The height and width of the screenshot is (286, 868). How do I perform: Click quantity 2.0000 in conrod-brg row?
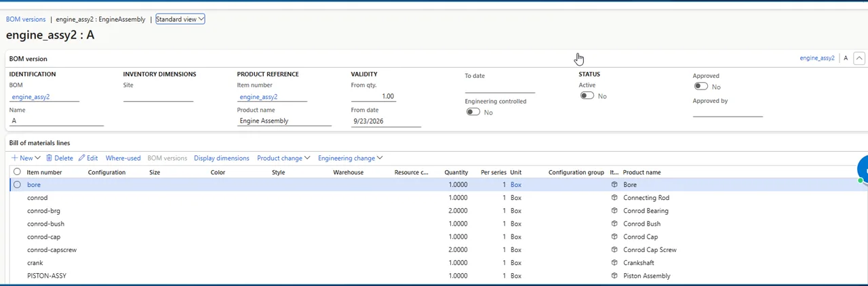[458, 211]
